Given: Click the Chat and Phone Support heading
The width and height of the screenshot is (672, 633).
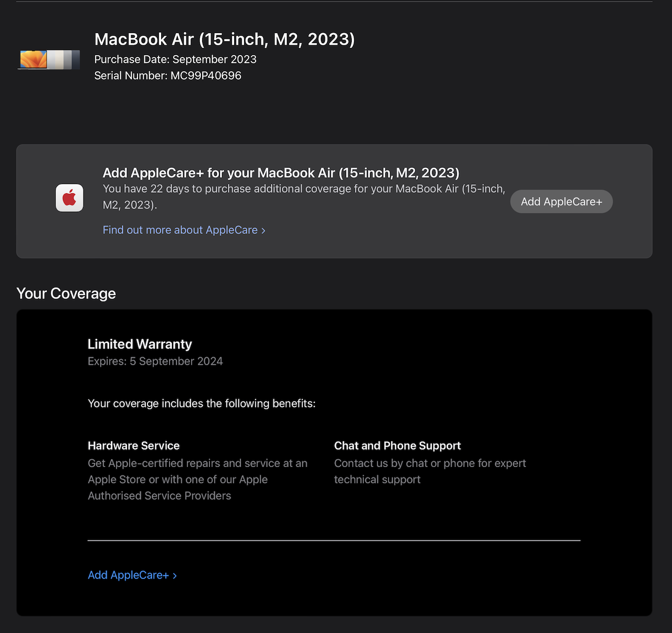Looking at the screenshot, I should point(397,446).
